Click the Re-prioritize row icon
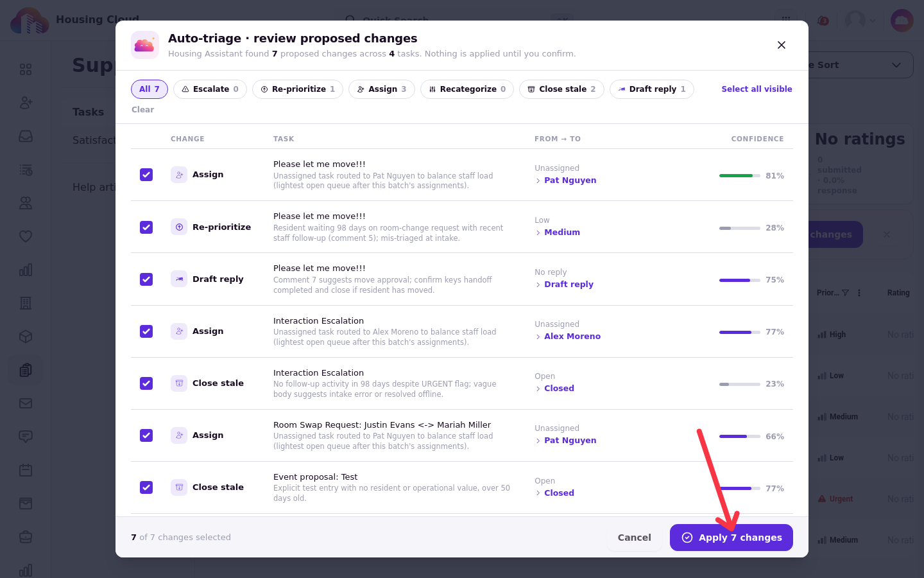Viewport: 924px width, 578px height. [x=179, y=227]
